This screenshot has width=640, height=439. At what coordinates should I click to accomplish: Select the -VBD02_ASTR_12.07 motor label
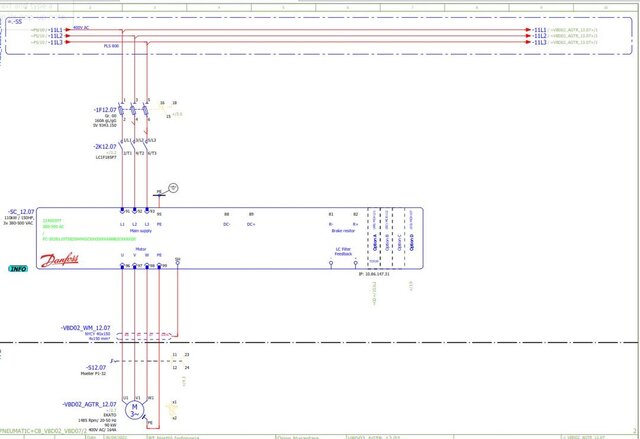[x=86, y=404]
